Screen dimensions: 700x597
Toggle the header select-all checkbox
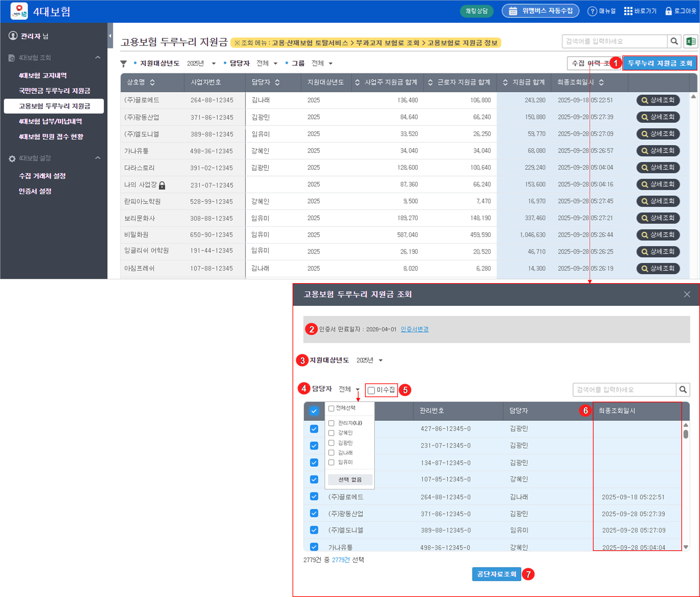[x=314, y=411]
